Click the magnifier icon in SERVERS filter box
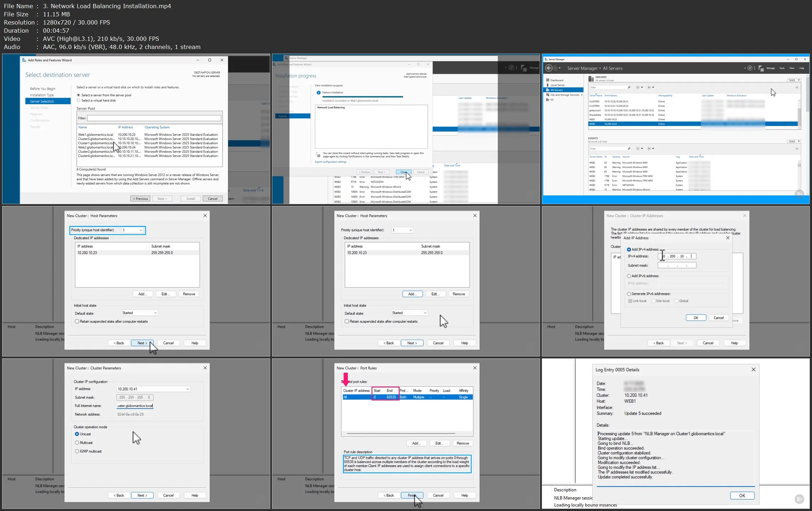This screenshot has width=812, height=511. pyautogui.click(x=629, y=87)
